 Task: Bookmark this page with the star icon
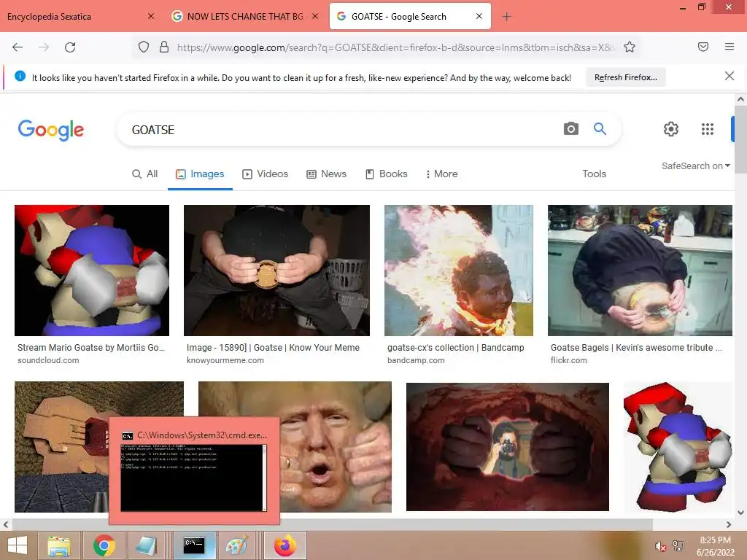pyautogui.click(x=630, y=47)
